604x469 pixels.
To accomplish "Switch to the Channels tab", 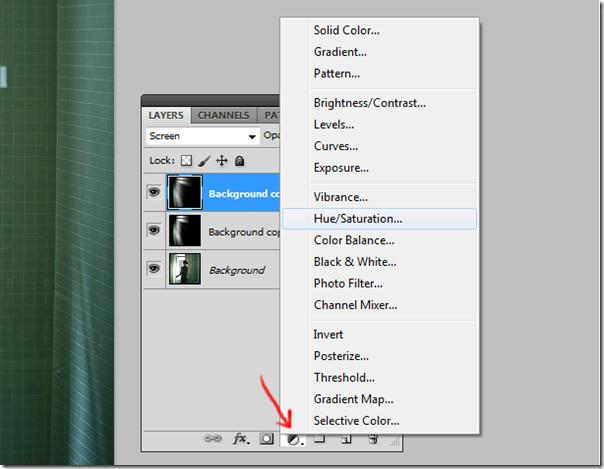I will pyautogui.click(x=223, y=115).
